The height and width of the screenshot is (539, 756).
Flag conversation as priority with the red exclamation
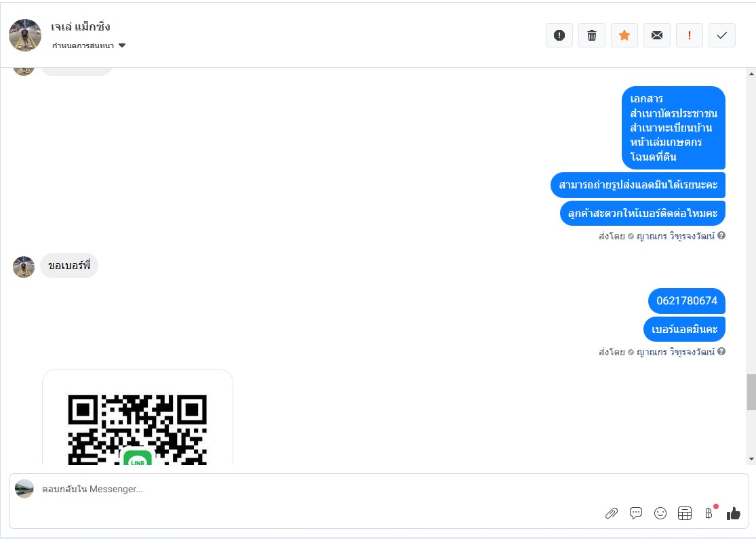(690, 35)
